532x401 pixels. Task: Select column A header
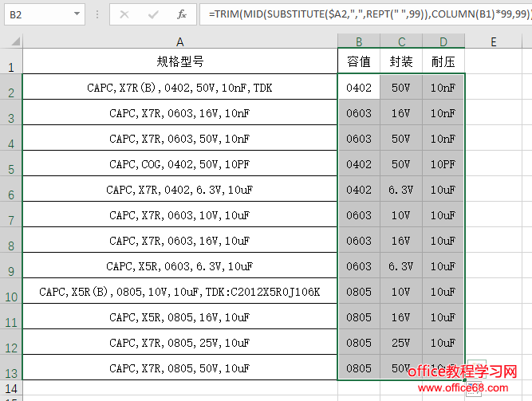coord(179,41)
